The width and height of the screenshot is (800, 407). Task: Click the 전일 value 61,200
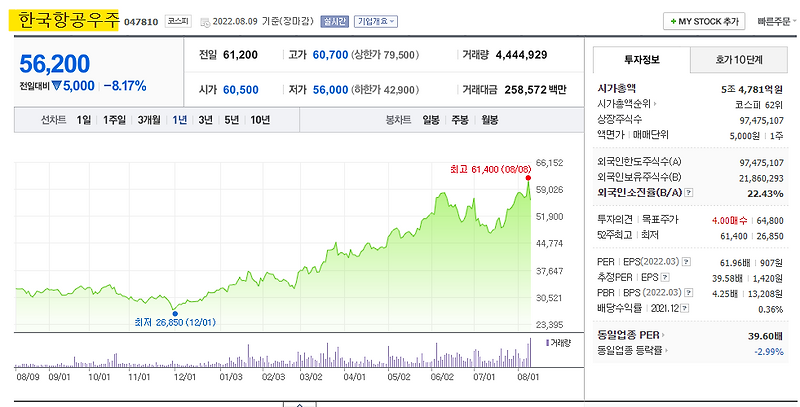[x=240, y=55]
